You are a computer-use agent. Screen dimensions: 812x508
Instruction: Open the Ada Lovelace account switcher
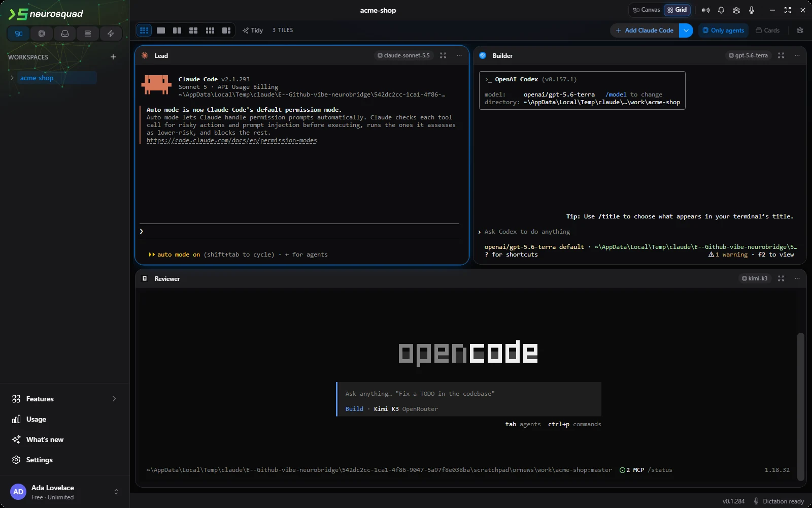click(x=116, y=492)
